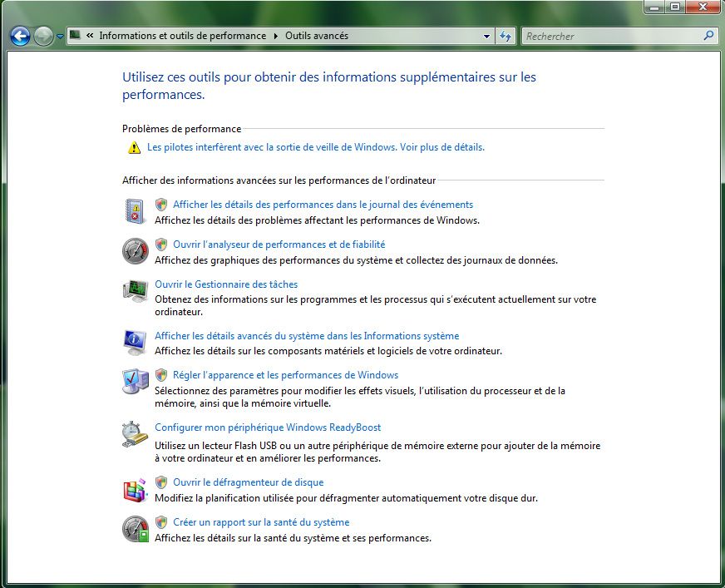
Task: Click shield icon beside rapport sur la santé link
Action: 161,521
